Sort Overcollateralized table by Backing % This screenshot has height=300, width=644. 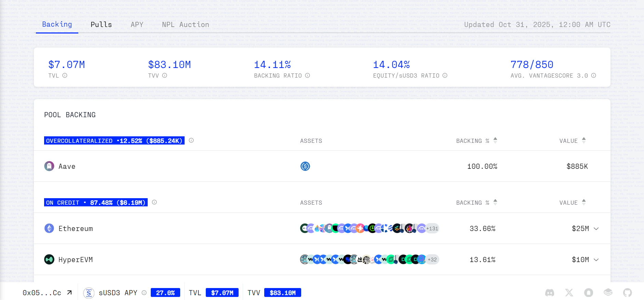tap(495, 140)
